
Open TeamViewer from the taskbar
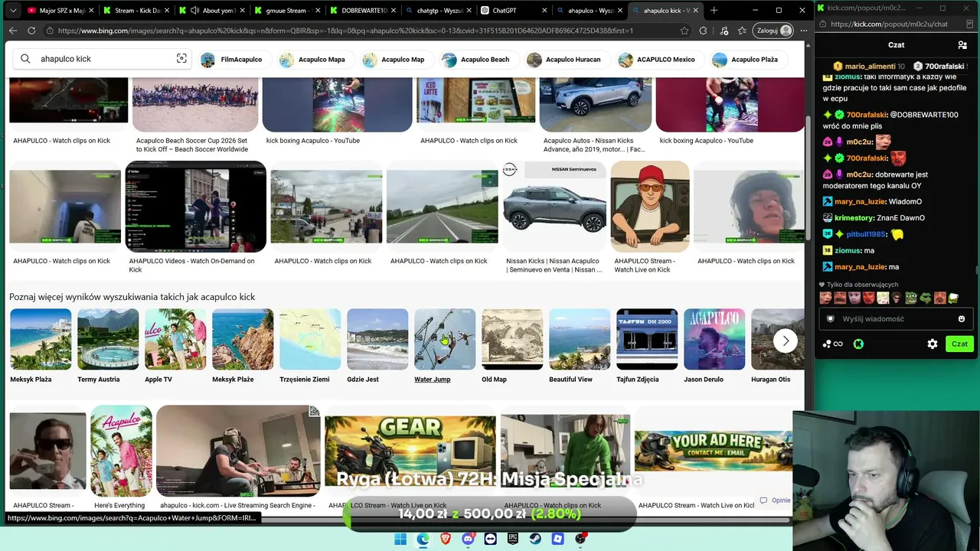(x=491, y=539)
